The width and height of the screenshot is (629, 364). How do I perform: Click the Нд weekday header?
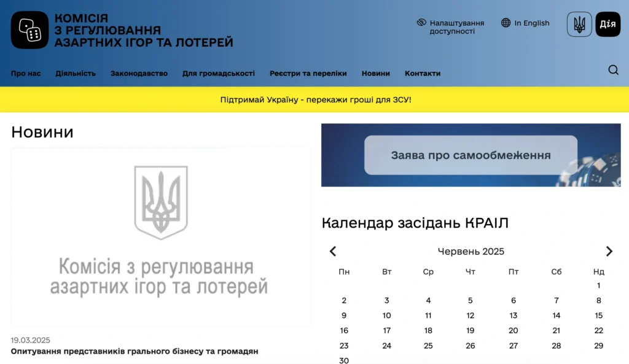tap(598, 272)
